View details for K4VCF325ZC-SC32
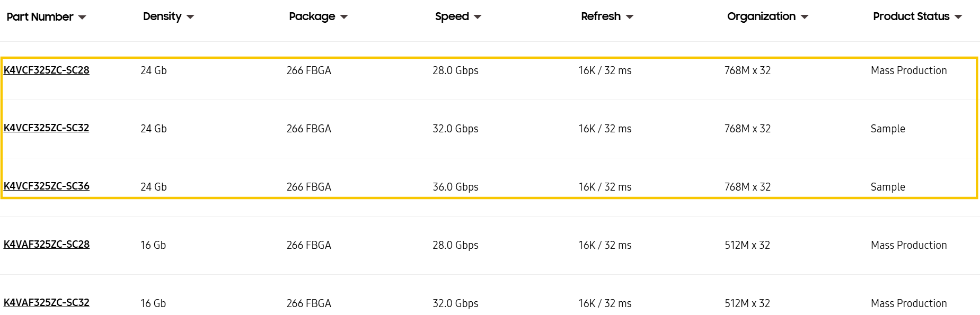Viewport: 980px width, 315px height. tap(47, 128)
